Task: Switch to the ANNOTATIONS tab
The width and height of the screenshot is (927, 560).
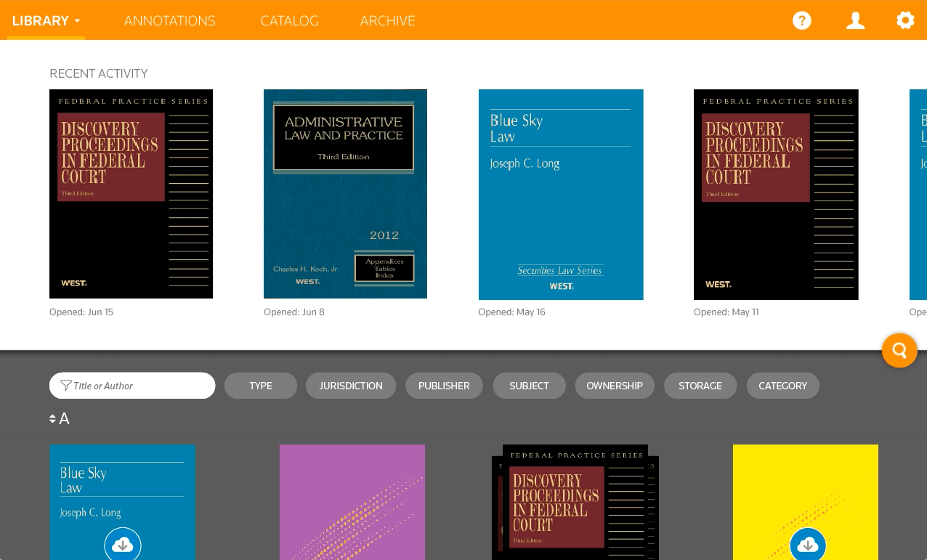Action: tap(170, 21)
